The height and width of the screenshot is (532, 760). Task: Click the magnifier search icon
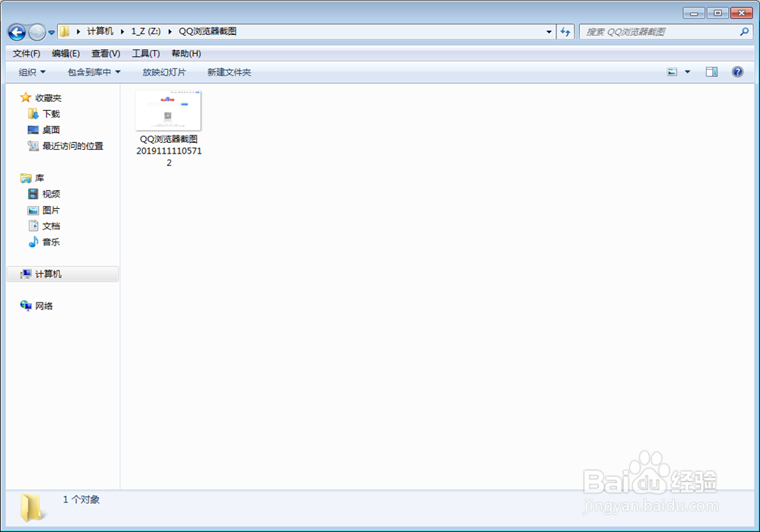(745, 32)
